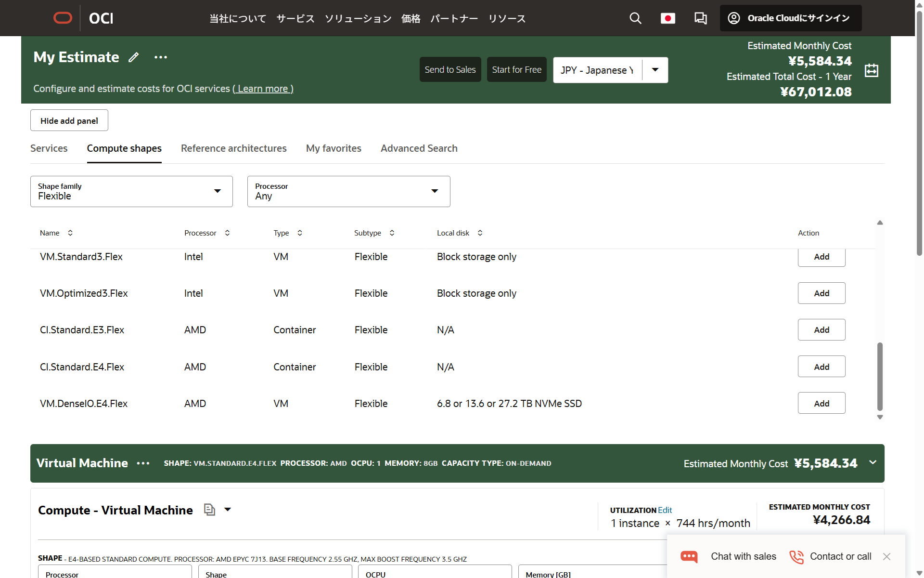The height and width of the screenshot is (578, 924).
Task: Click the Learn more link
Action: 263,89
